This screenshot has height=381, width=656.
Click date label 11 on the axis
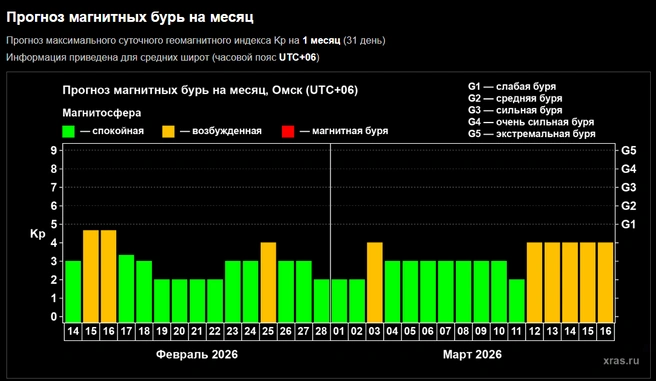point(517,332)
